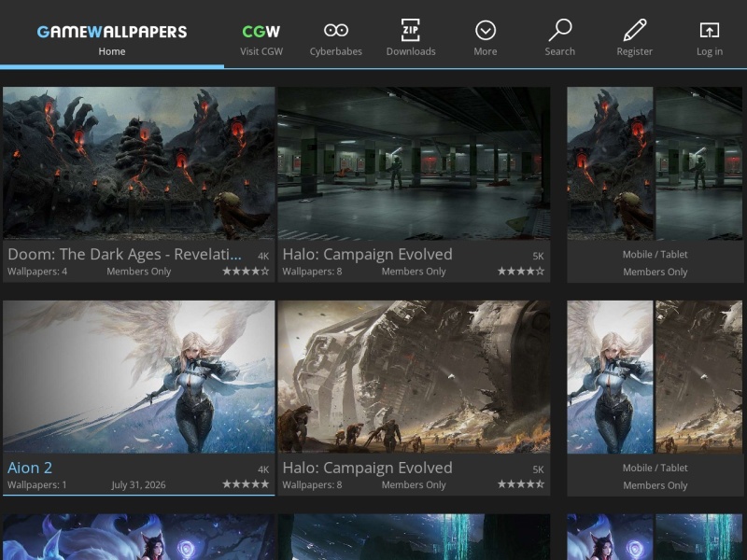The height and width of the screenshot is (560, 747).
Task: Click the Aion 2 title link
Action: (30, 468)
